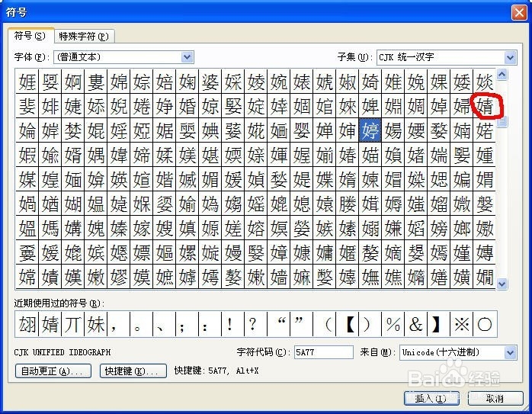The height and width of the screenshot is (414, 532).
Task: Open the 快捷键(K)... shortcut key button
Action: point(133,371)
